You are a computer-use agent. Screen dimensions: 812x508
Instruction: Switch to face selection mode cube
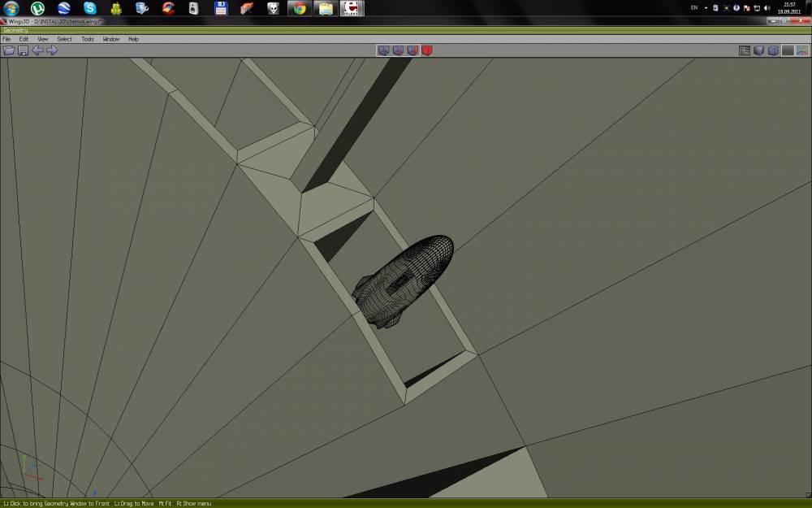412,50
